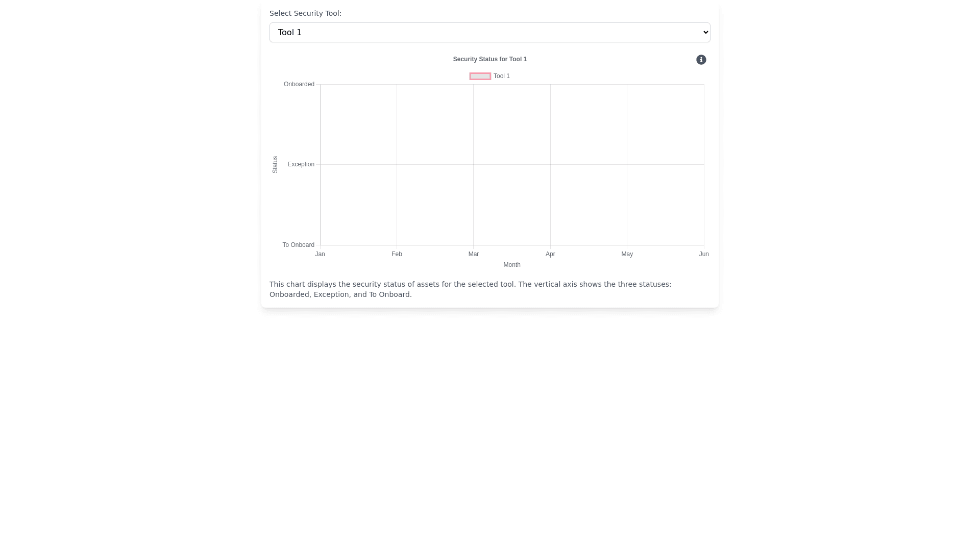980x551 pixels.
Task: Click the Tool 1 legend label text
Action: [x=501, y=76]
